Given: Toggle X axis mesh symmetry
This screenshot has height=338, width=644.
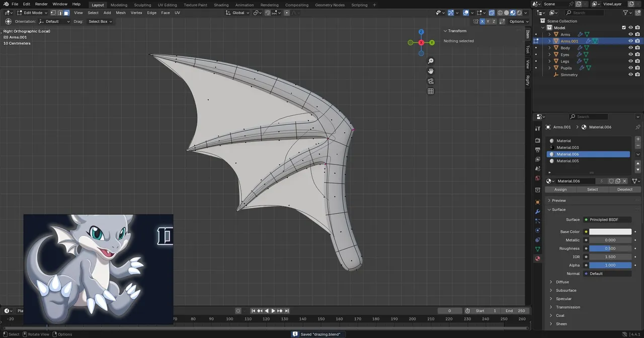Looking at the screenshot, I should click(482, 22).
